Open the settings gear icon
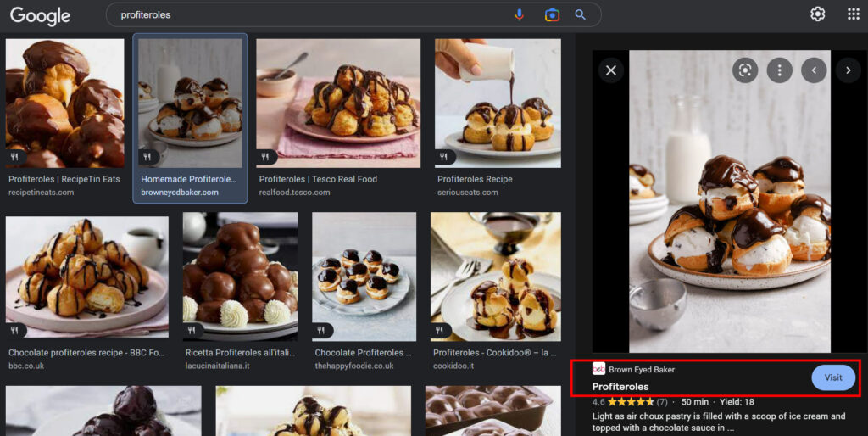The height and width of the screenshot is (436, 868). [x=817, y=14]
